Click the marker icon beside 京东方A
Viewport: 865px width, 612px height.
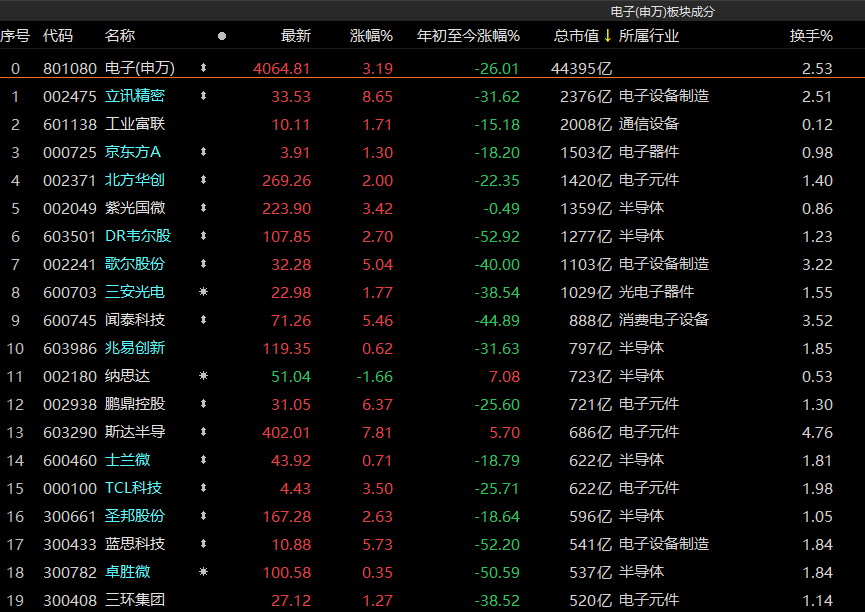204,152
